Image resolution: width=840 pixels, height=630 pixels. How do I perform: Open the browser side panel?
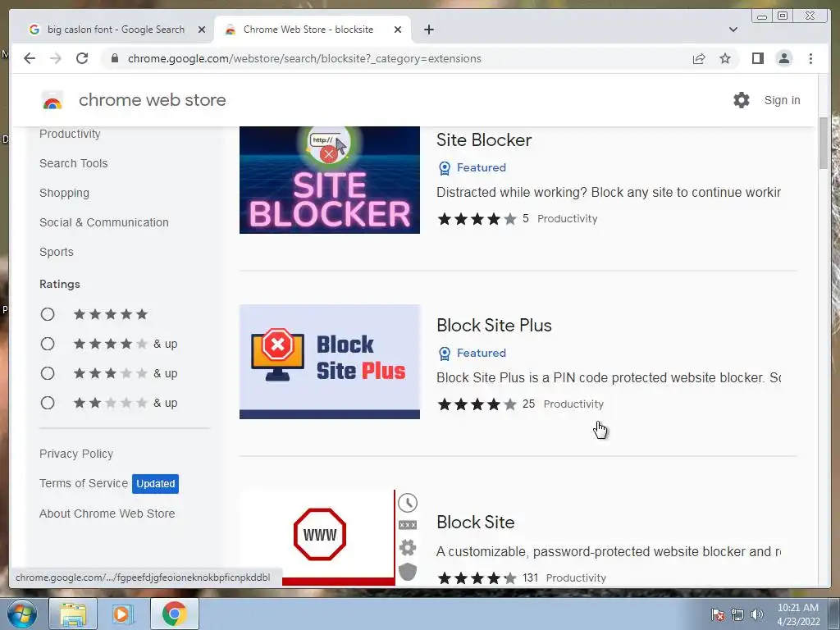(x=757, y=58)
